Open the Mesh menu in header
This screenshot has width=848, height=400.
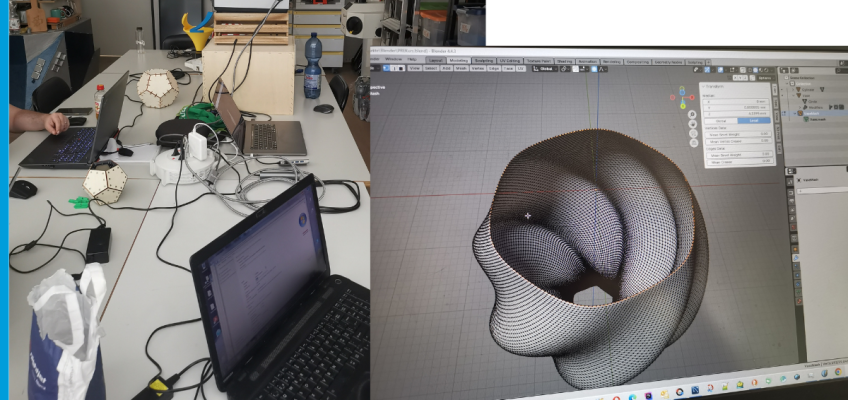click(x=461, y=69)
